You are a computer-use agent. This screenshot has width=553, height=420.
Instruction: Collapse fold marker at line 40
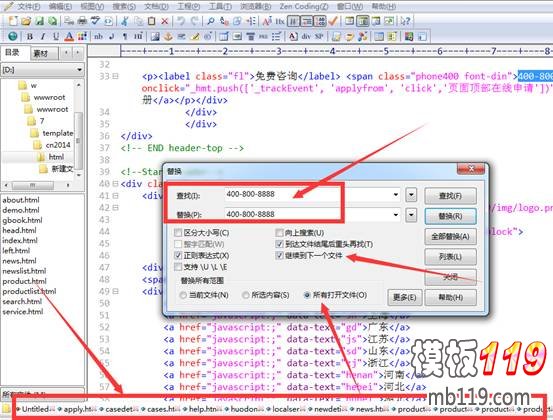click(115, 184)
